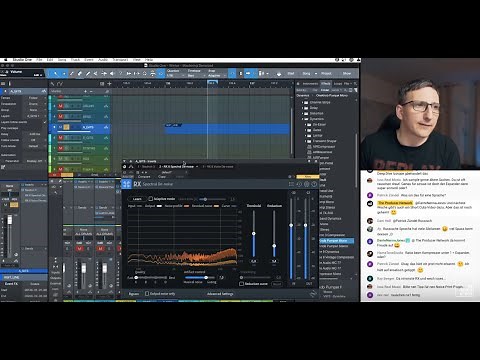The height and width of the screenshot is (360, 480).
Task: Toggle the snap button in the toolbar
Action: click(x=232, y=73)
